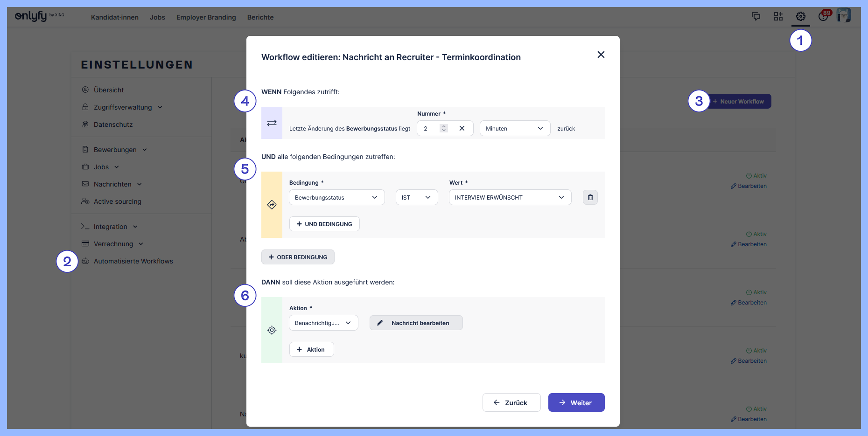868x436 pixels.
Task: Open help via the question mark with 89 badge
Action: coord(822,17)
